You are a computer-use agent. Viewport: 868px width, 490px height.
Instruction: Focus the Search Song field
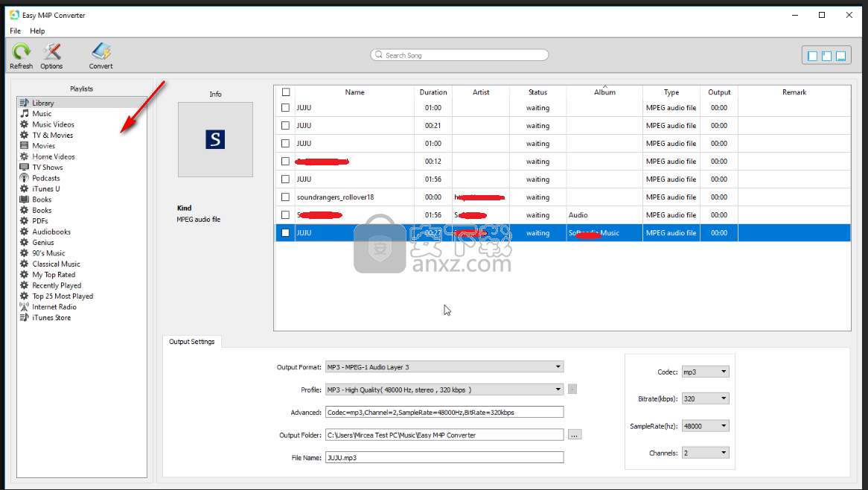click(x=459, y=55)
